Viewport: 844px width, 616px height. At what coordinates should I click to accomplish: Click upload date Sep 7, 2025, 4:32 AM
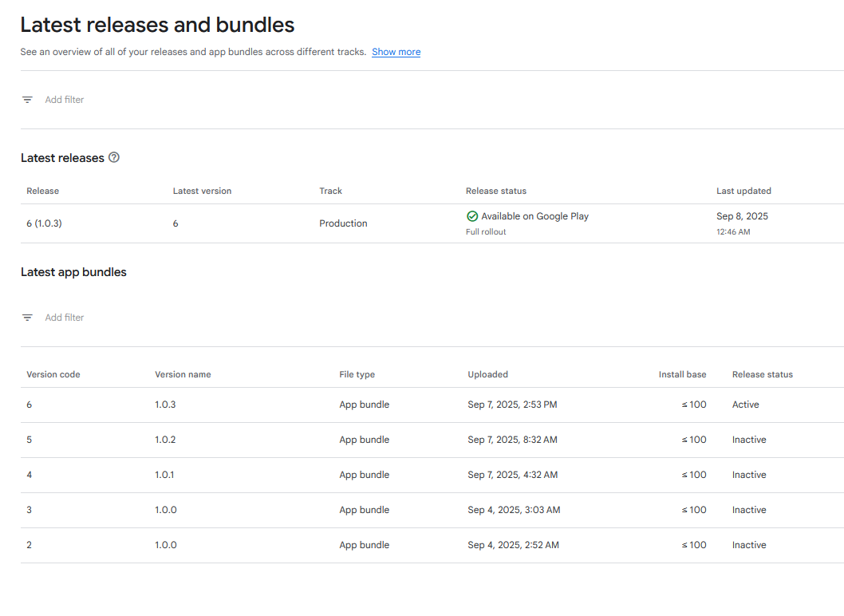512,475
